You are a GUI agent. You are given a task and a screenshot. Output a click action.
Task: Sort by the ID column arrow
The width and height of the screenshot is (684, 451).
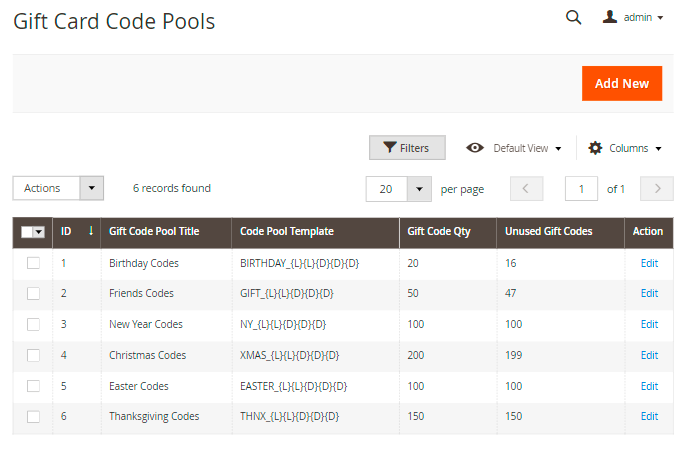(90, 231)
